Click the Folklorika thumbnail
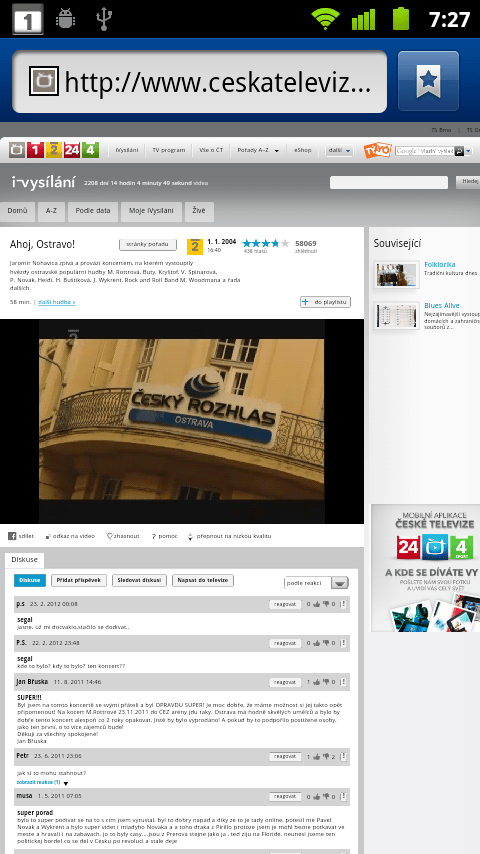The width and height of the screenshot is (480, 854). point(397,275)
